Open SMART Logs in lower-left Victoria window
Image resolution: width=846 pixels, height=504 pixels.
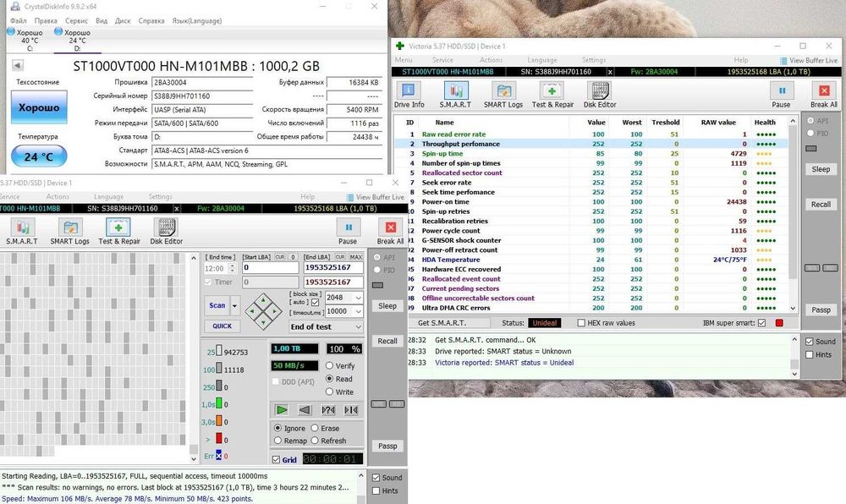[x=69, y=232]
